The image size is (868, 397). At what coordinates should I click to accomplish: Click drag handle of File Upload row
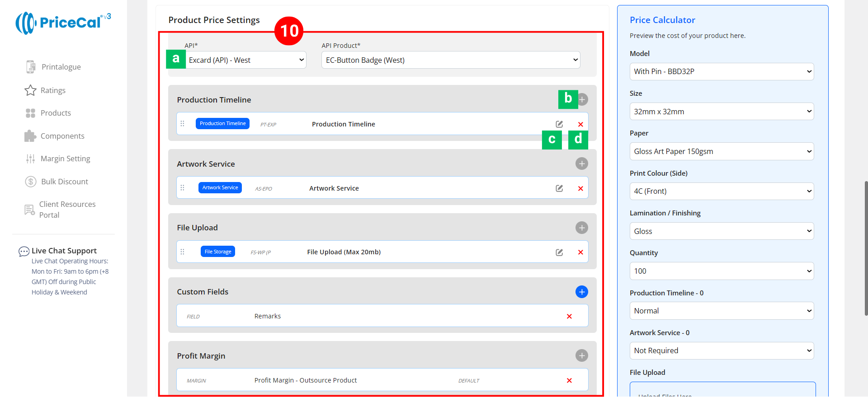tap(183, 252)
